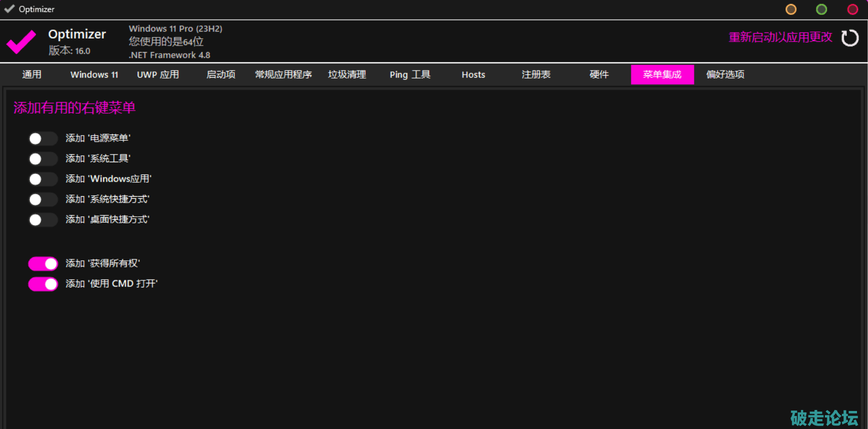This screenshot has width=868, height=429.
Task: Click the red close circle button
Action: pos(852,10)
